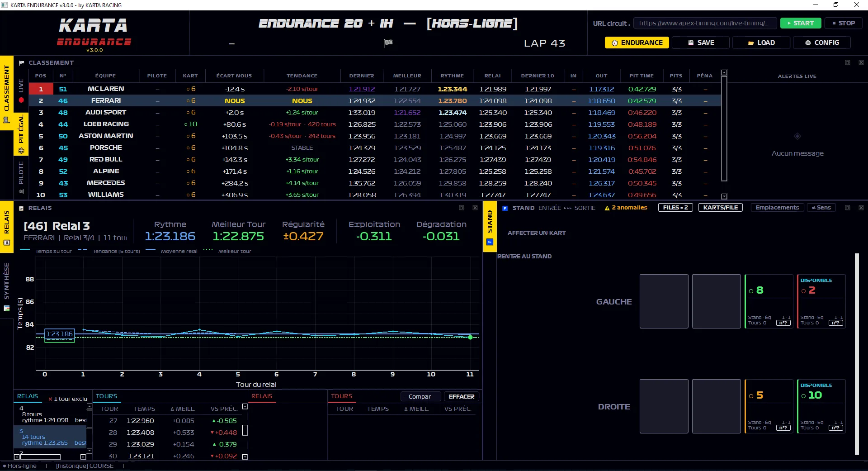
Task: Toggle the yellow ENDURANCE mode button
Action: tap(637, 43)
